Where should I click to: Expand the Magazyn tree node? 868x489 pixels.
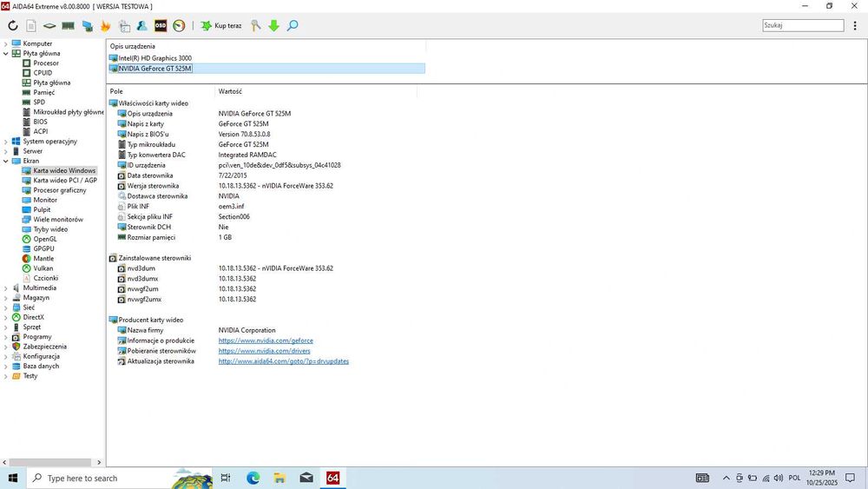[5, 298]
